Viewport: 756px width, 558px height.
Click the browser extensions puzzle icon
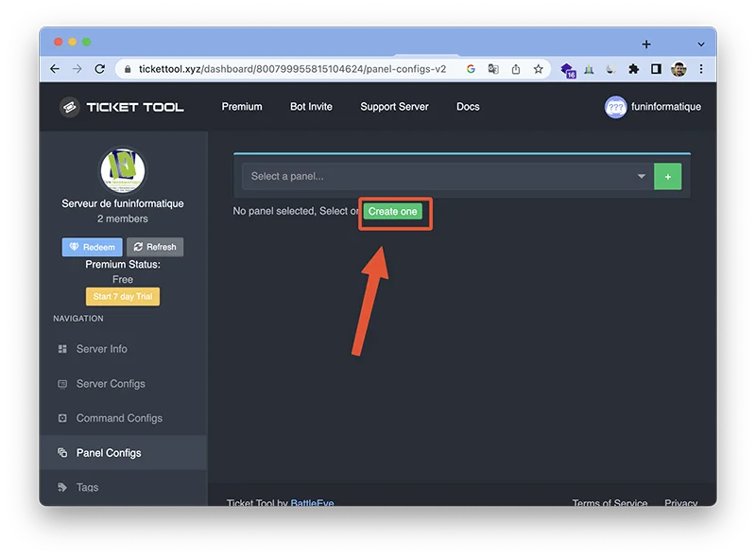pyautogui.click(x=634, y=69)
